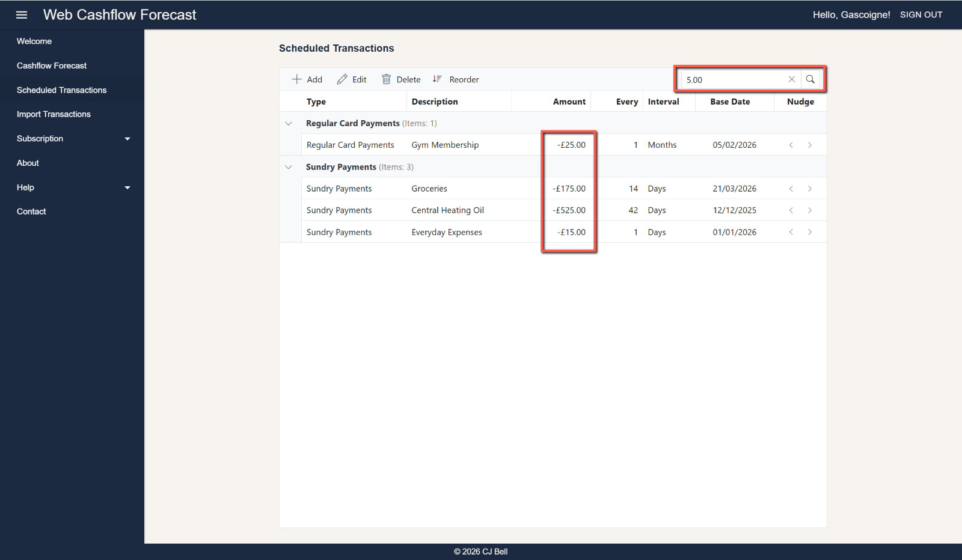
Task: Click the search magnifier icon
Action: (810, 79)
